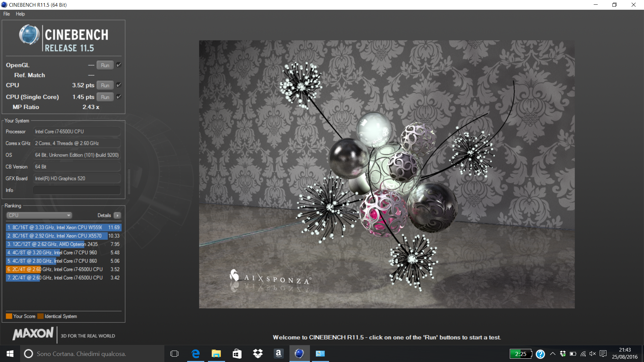The width and height of the screenshot is (644, 362).
Task: Select ranking row AMD Opteron 2435
Action: [x=63, y=244]
